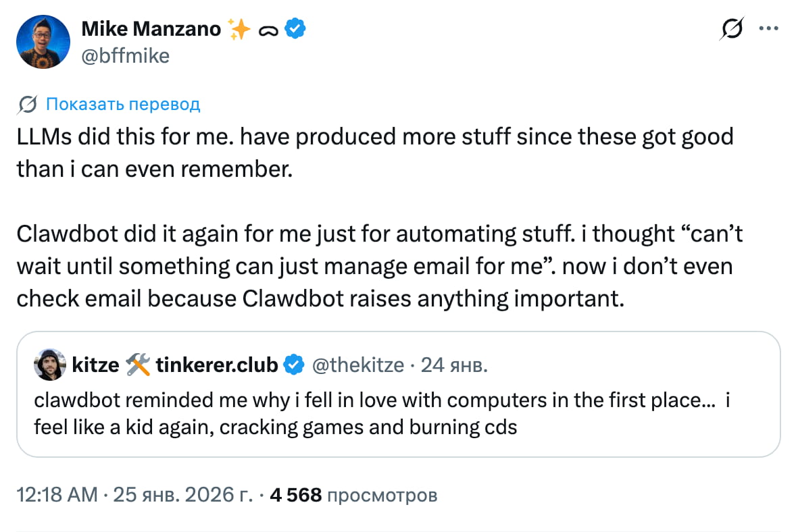Open Grok via the top-right Grok icon
The width and height of the screenshot is (796, 532).
(x=733, y=28)
